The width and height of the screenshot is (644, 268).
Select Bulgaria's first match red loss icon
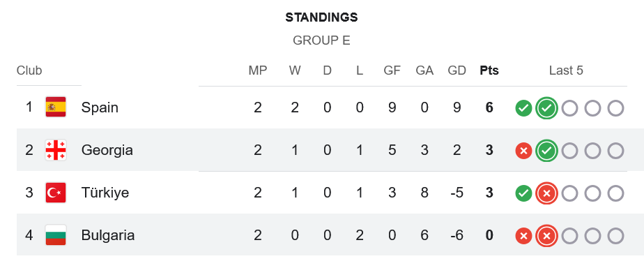pyautogui.click(x=523, y=237)
